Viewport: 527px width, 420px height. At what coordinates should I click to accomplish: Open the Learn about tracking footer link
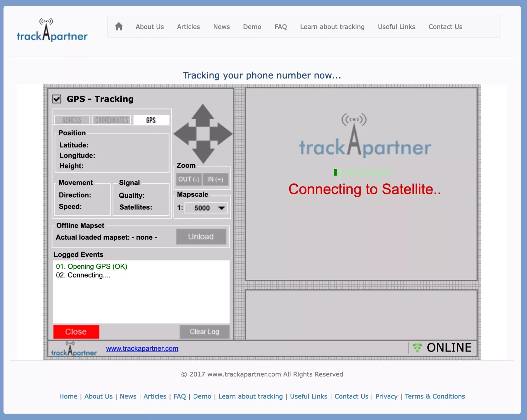point(251,396)
